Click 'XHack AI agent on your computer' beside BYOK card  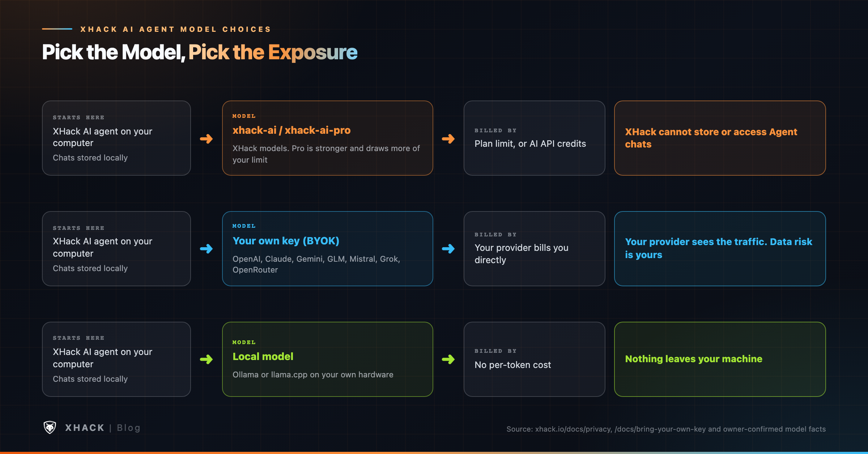(x=102, y=247)
